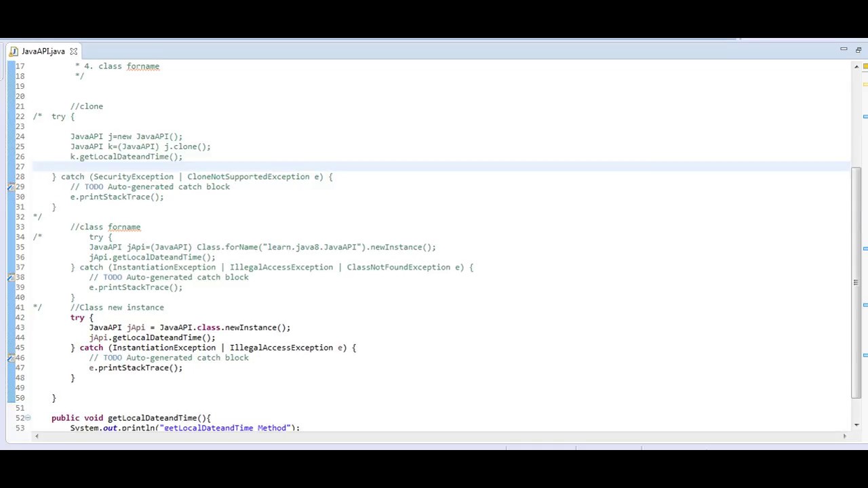Click line number 50 in the gutter
The height and width of the screenshot is (488, 868).
point(20,398)
